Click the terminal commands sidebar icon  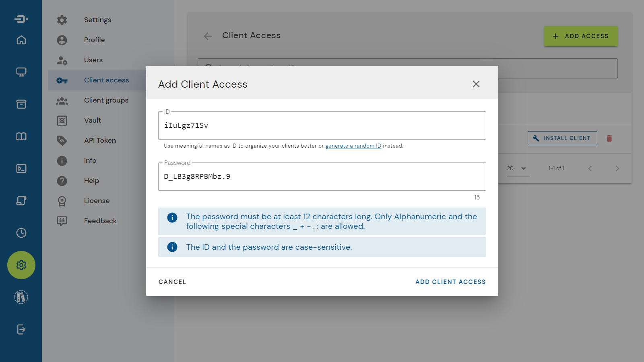(x=21, y=169)
